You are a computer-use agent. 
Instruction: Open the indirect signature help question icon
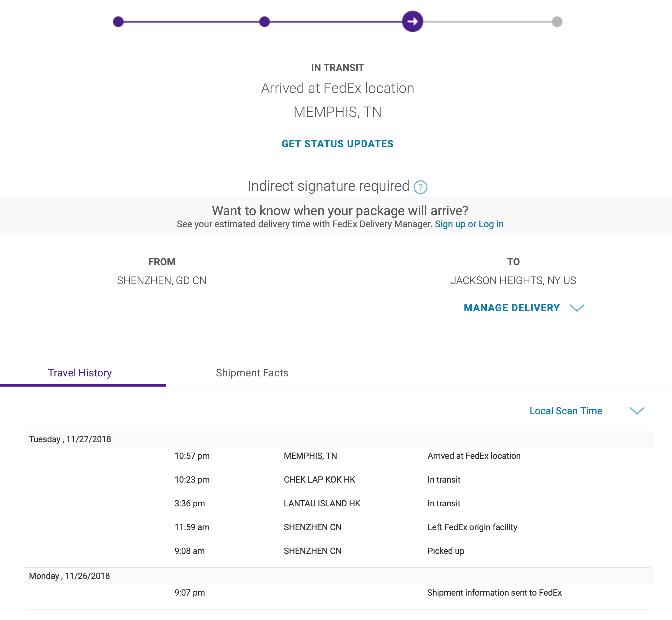point(420,187)
